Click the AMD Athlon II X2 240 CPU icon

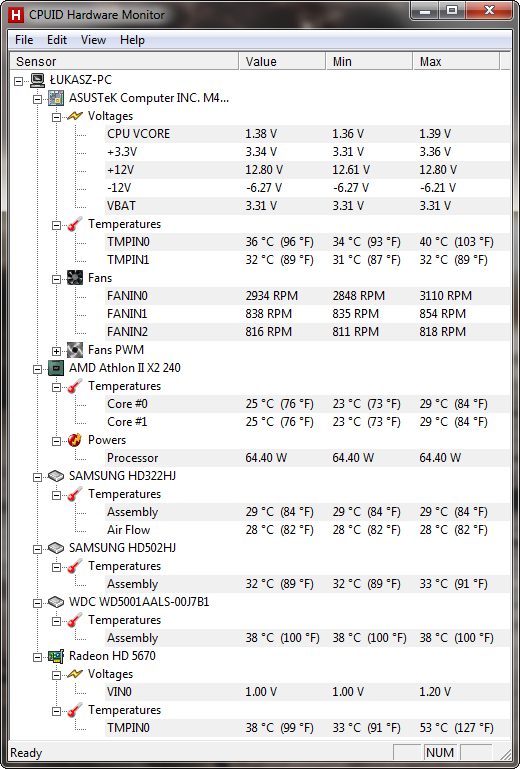56,368
